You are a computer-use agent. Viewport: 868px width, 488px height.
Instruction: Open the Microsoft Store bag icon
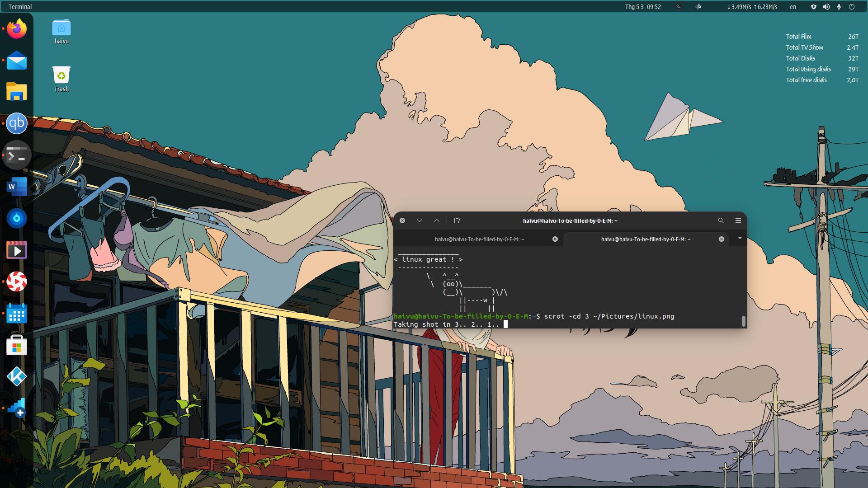coord(17,345)
